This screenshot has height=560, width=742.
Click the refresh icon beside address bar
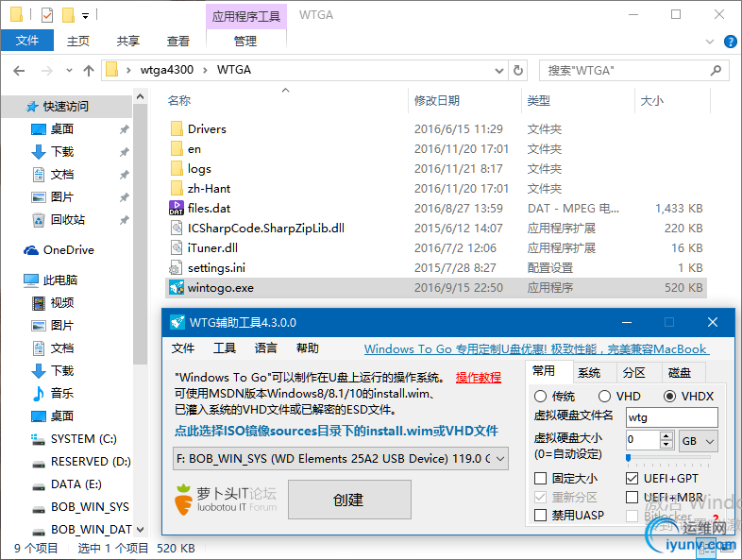[518, 71]
